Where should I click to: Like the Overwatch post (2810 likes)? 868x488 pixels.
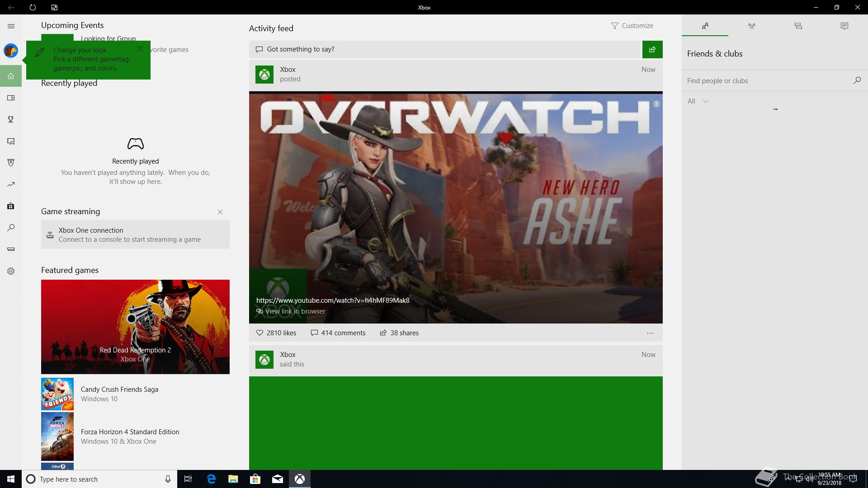[x=276, y=333]
